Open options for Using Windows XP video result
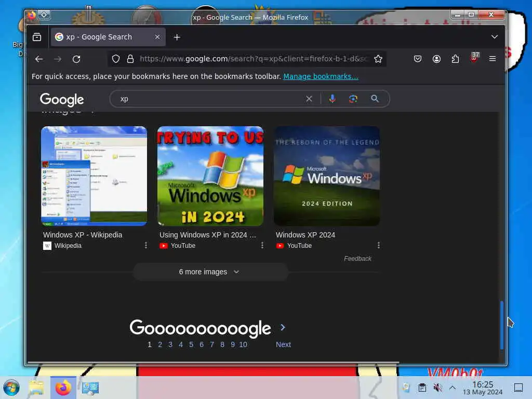This screenshot has width=532, height=399. coord(262,245)
